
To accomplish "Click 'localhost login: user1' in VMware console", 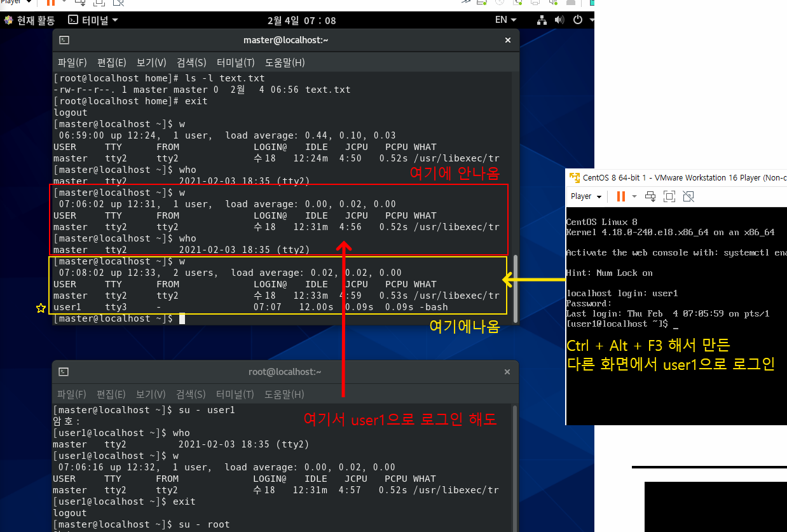I will pyautogui.click(x=622, y=294).
